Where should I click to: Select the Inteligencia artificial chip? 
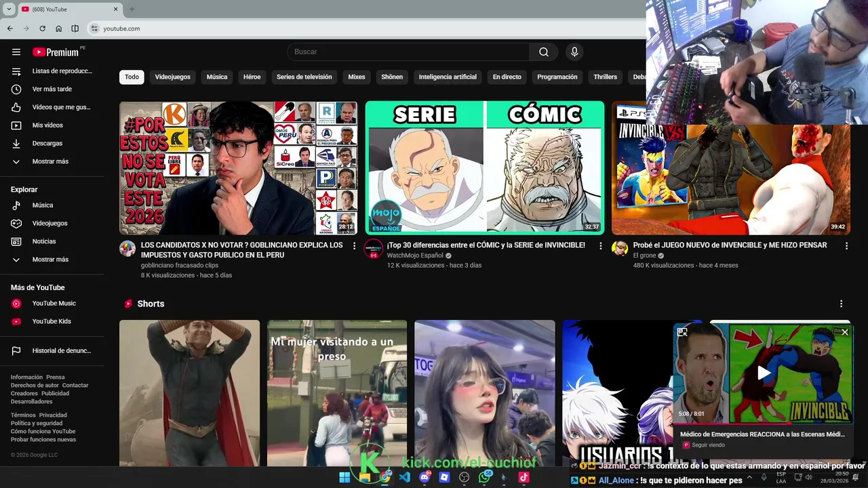click(x=448, y=77)
